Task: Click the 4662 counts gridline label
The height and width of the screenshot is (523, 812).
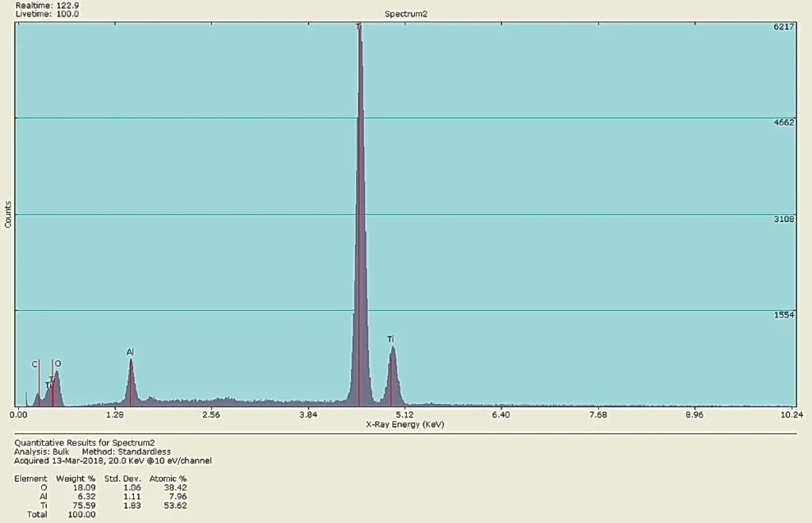Action: click(783, 123)
